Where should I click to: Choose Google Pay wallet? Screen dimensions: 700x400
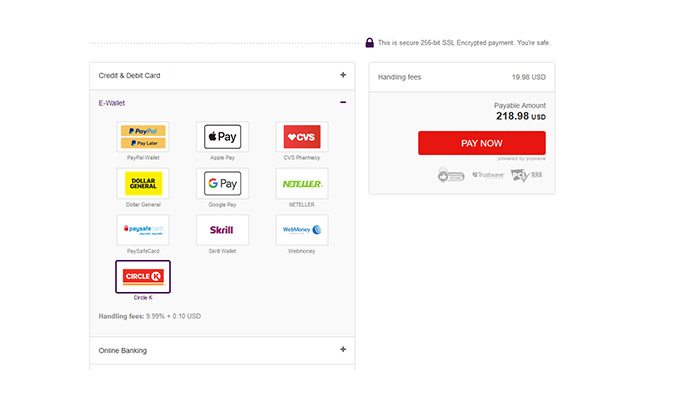pyautogui.click(x=222, y=183)
